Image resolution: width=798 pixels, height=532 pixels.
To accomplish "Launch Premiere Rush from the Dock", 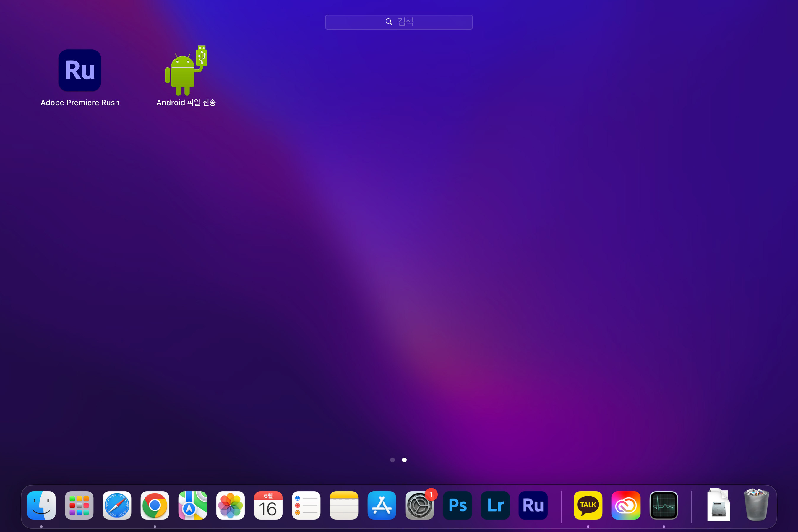I will [x=533, y=505].
